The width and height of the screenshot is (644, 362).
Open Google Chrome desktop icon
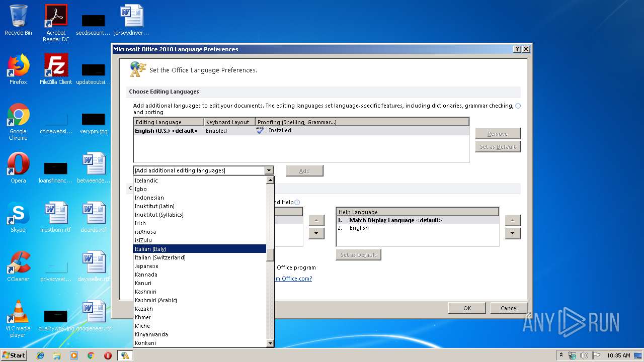pos(18,122)
